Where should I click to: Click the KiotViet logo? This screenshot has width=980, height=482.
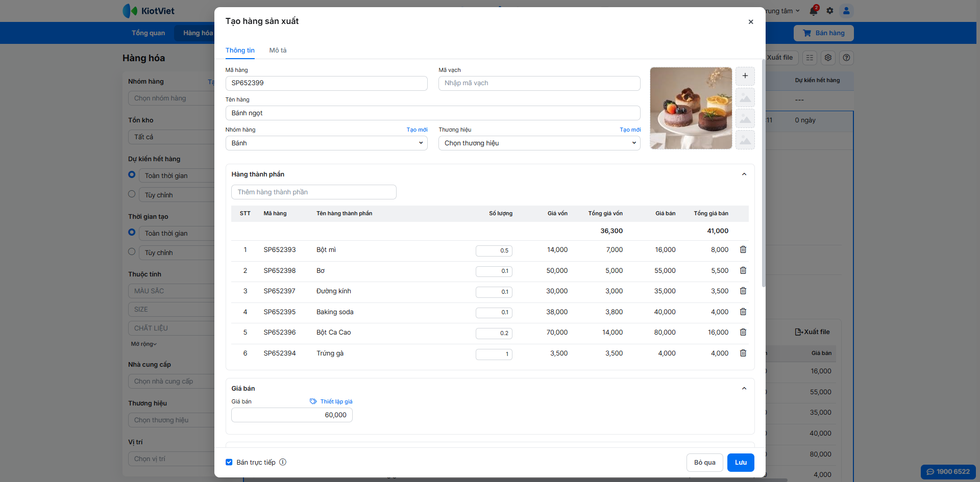pyautogui.click(x=149, y=11)
